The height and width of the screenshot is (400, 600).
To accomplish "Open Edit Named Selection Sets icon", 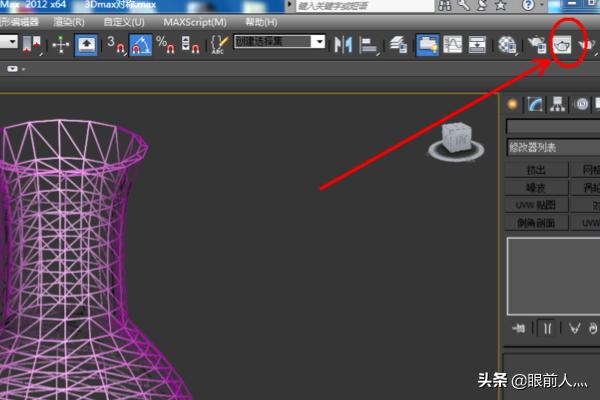I will (219, 45).
